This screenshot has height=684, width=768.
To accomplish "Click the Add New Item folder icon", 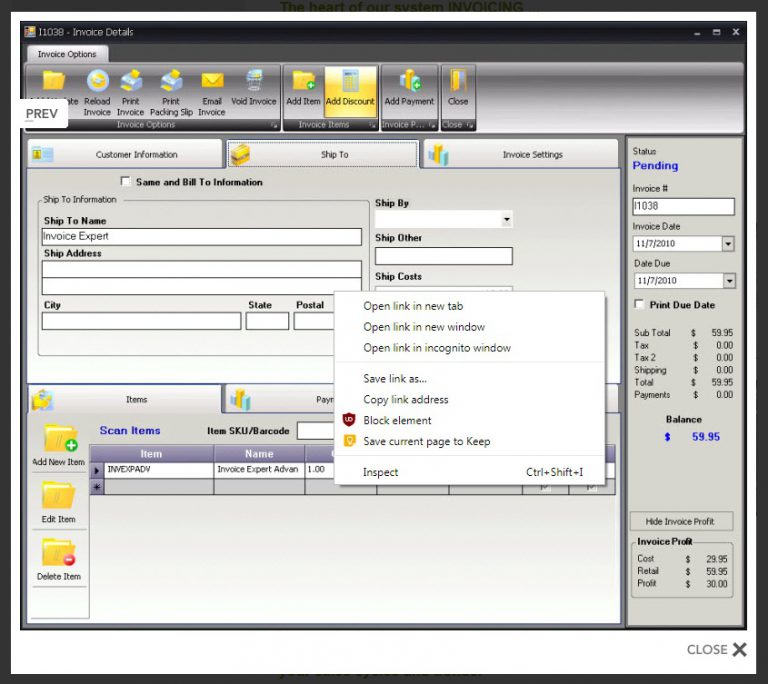I will [x=59, y=438].
